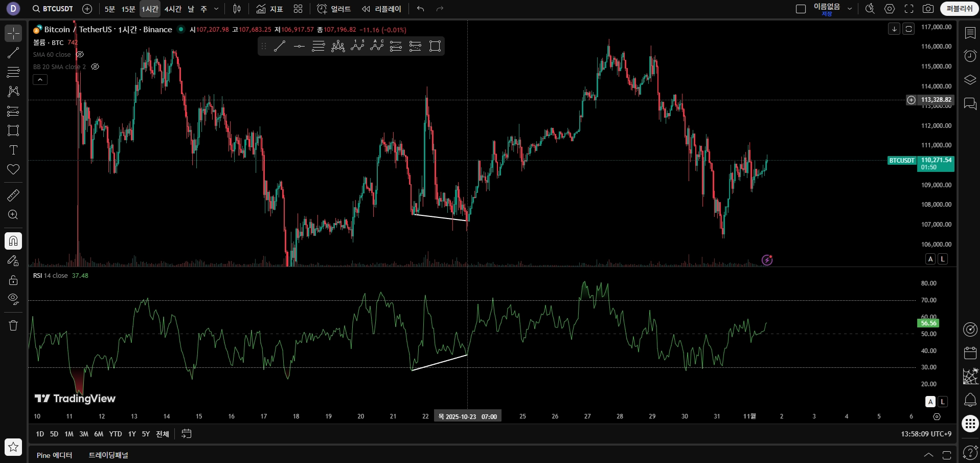Select the trend line drawing tool
Viewport: 980px width, 463px height.
tap(13, 53)
